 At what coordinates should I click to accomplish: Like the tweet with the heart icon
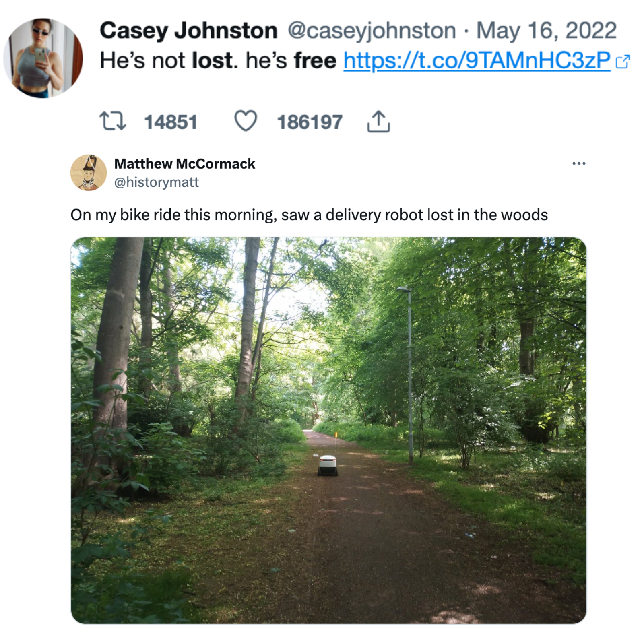point(246,121)
